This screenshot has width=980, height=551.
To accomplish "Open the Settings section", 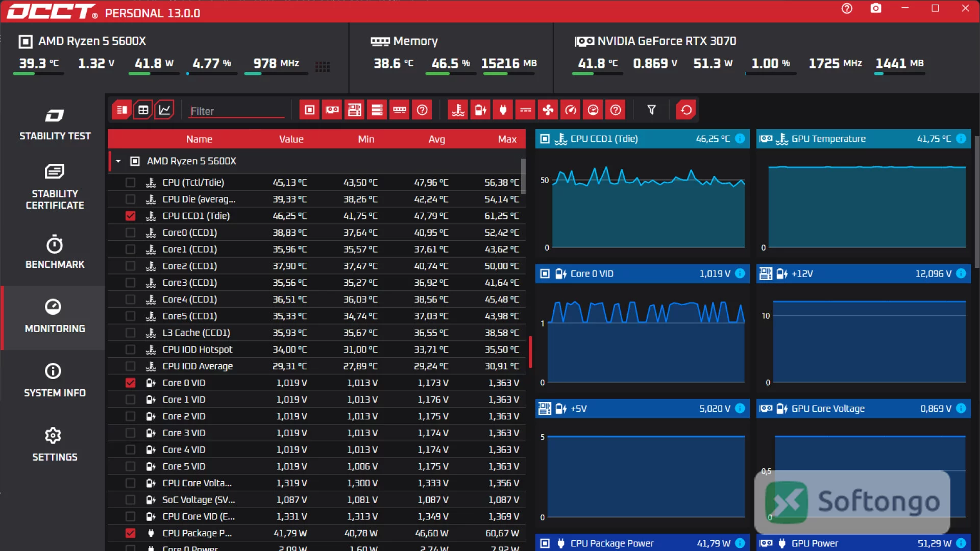I will point(55,445).
